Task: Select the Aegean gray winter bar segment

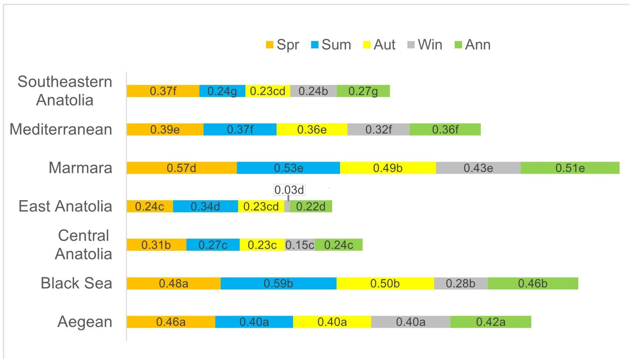Action: pos(410,322)
